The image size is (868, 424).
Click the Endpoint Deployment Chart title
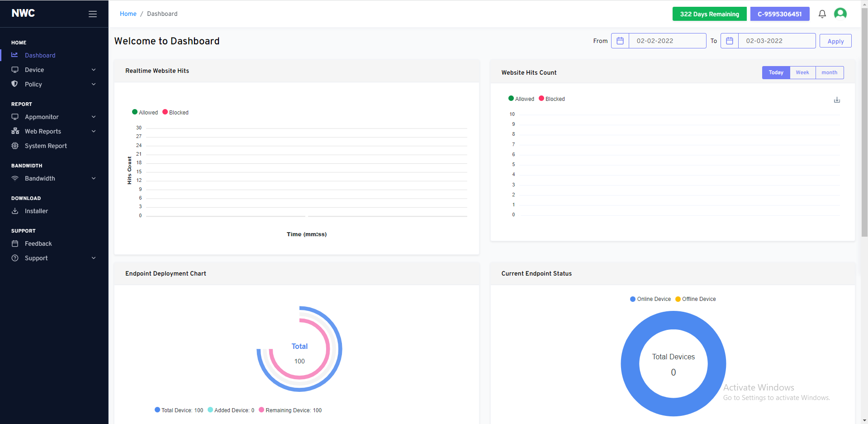166,273
